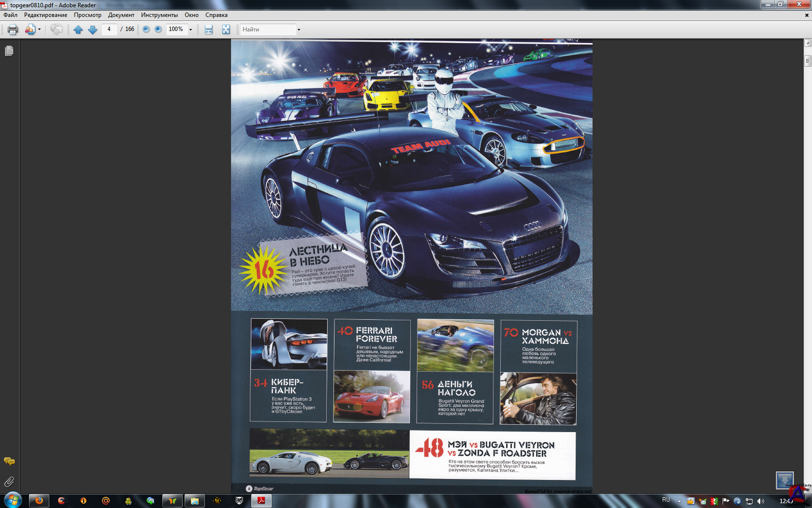Click the fit full page icon

click(226, 30)
